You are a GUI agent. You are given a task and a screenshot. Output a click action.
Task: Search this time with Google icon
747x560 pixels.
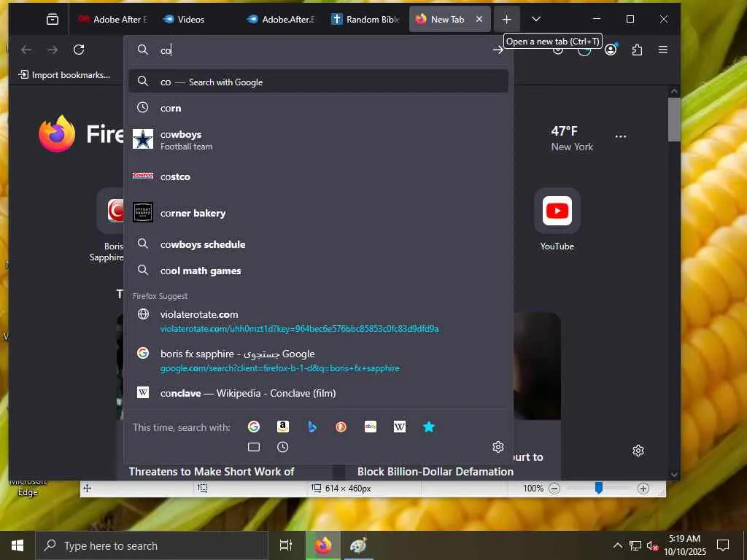254,427
